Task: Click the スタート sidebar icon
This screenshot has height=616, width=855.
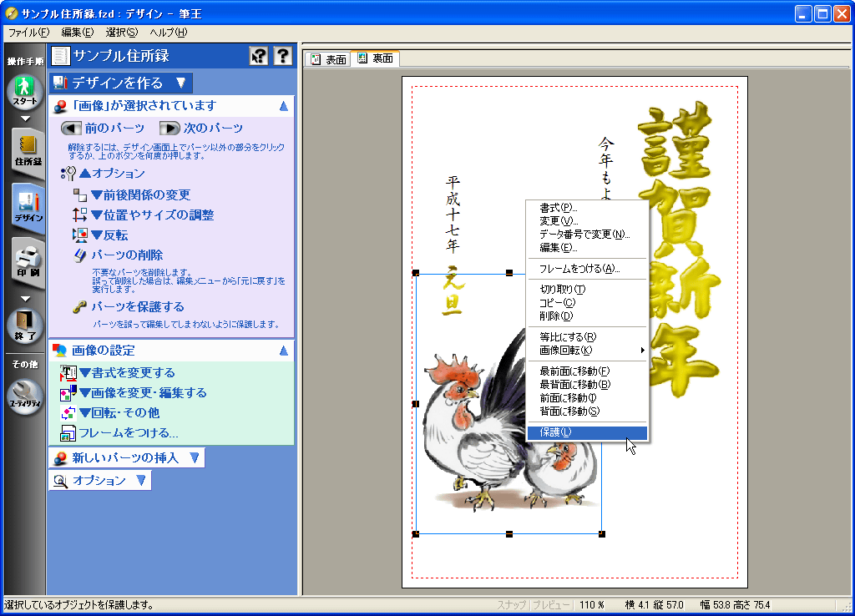Action: [x=25, y=90]
